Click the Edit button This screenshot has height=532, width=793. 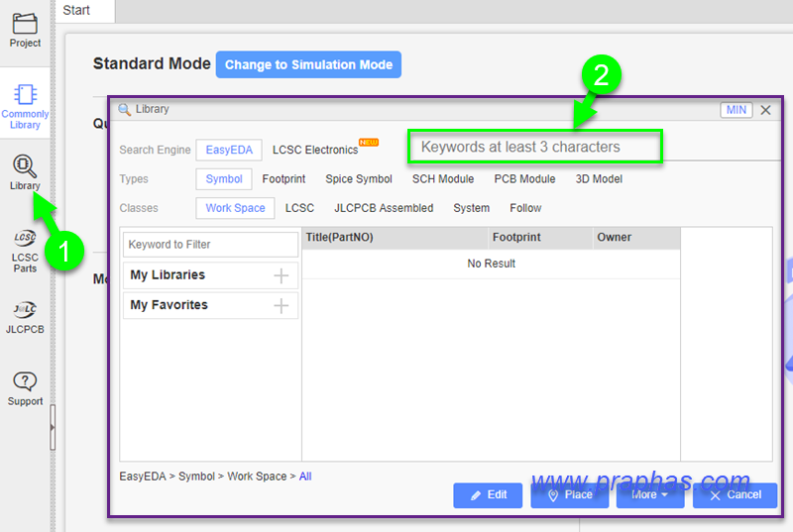click(x=488, y=495)
